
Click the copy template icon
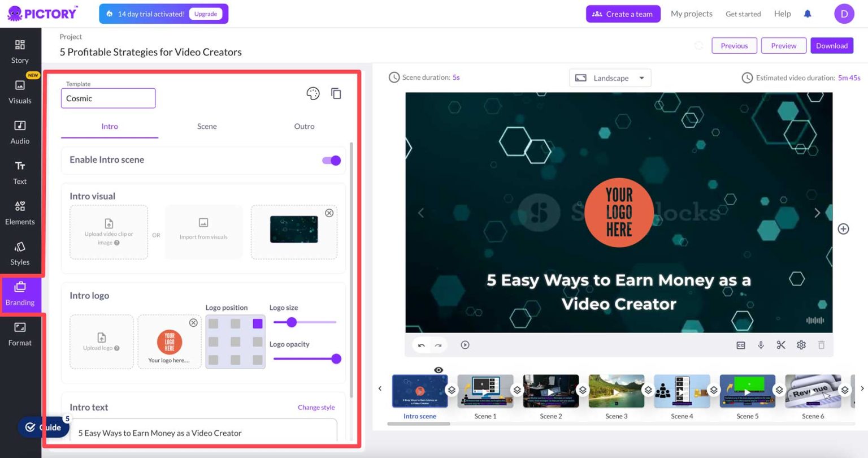pyautogui.click(x=336, y=93)
